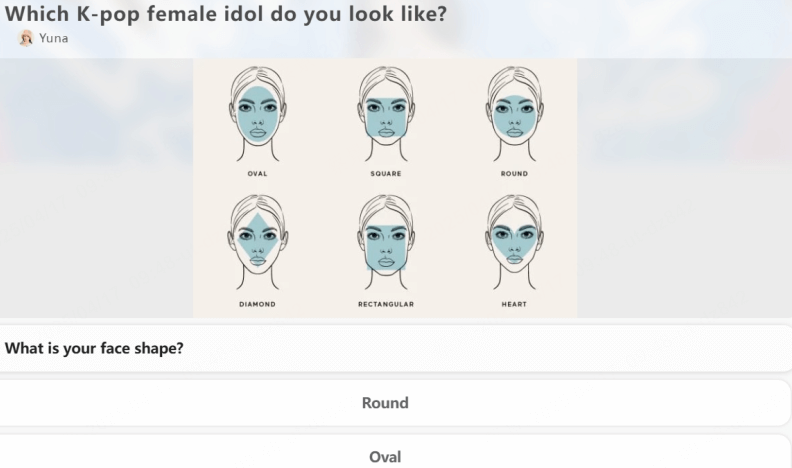Click the heart face shape illustration
Viewport: 792px width, 468px height.
(x=514, y=241)
